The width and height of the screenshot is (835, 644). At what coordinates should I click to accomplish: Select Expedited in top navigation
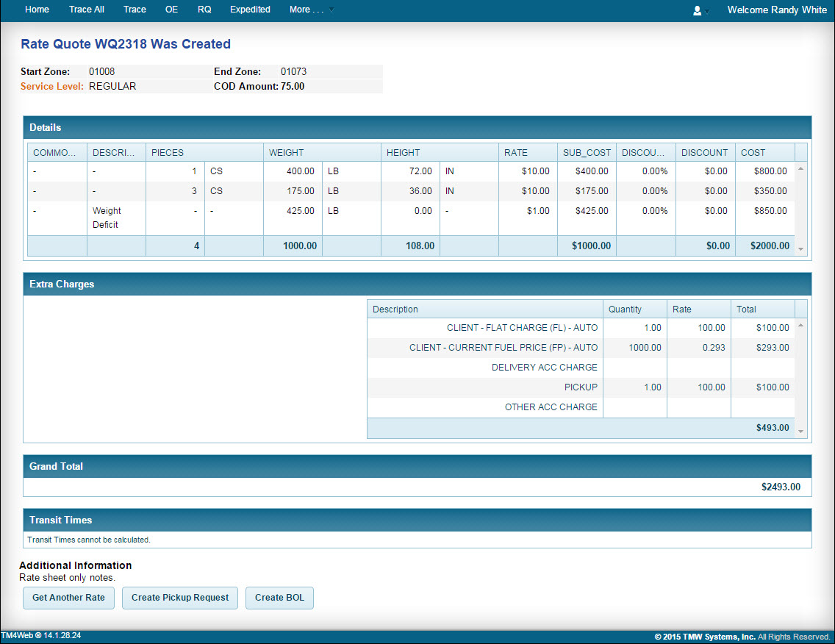(x=250, y=10)
